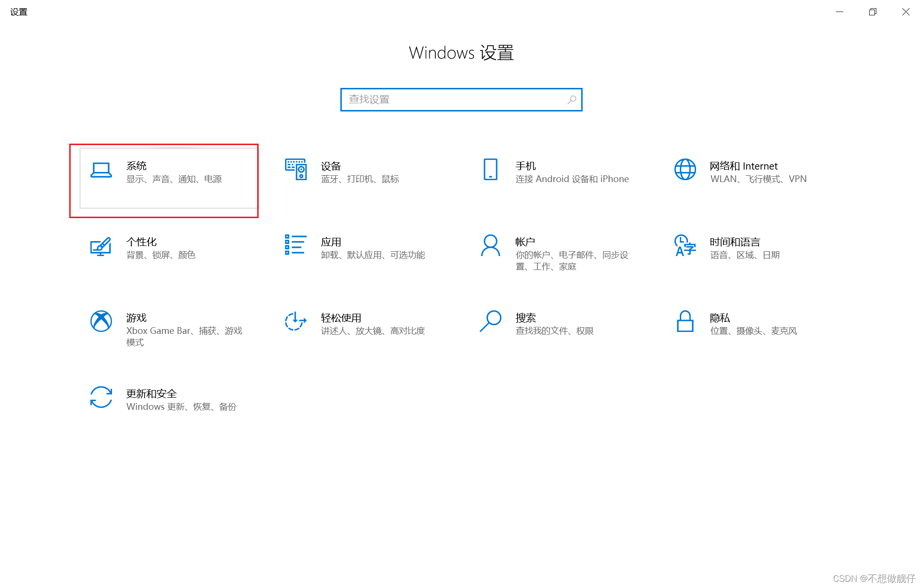This screenshot has width=923, height=588.
Task: Click the Xbox Gaming icon
Action: coord(101,321)
